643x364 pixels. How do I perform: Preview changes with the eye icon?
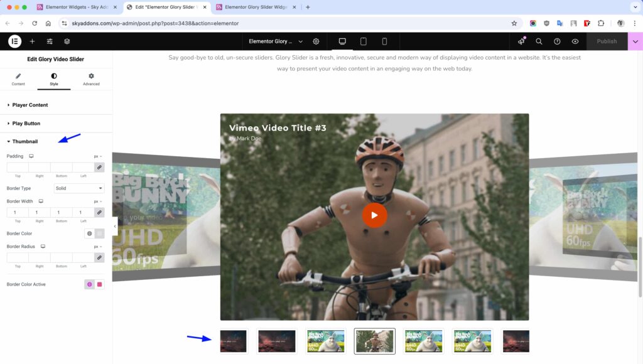click(x=575, y=41)
